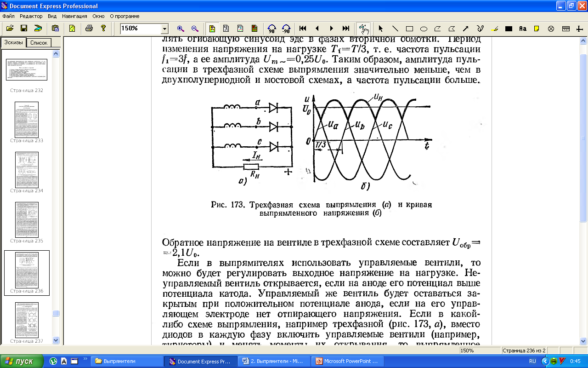Select the black filled rectangle tool
This screenshot has height=368, width=588.
[509, 28]
